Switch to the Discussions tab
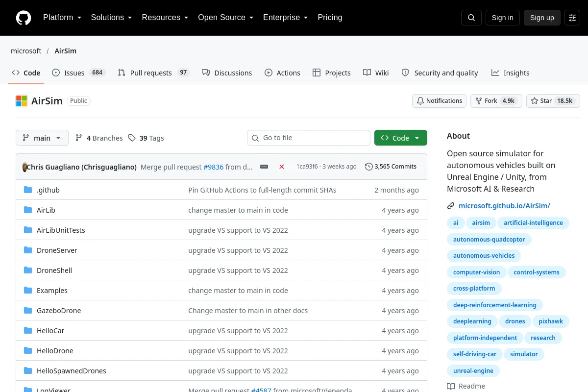Image resolution: width=588 pixels, height=392 pixels. click(227, 73)
